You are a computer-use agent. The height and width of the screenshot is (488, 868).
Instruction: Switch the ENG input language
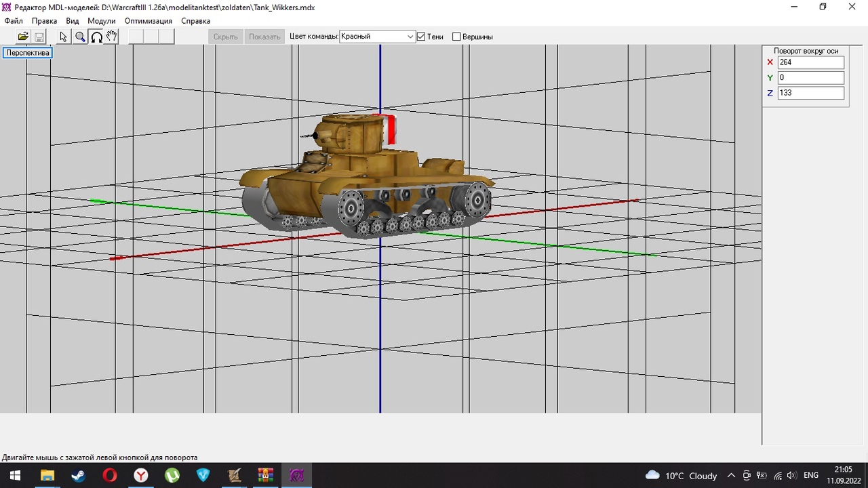(x=811, y=475)
